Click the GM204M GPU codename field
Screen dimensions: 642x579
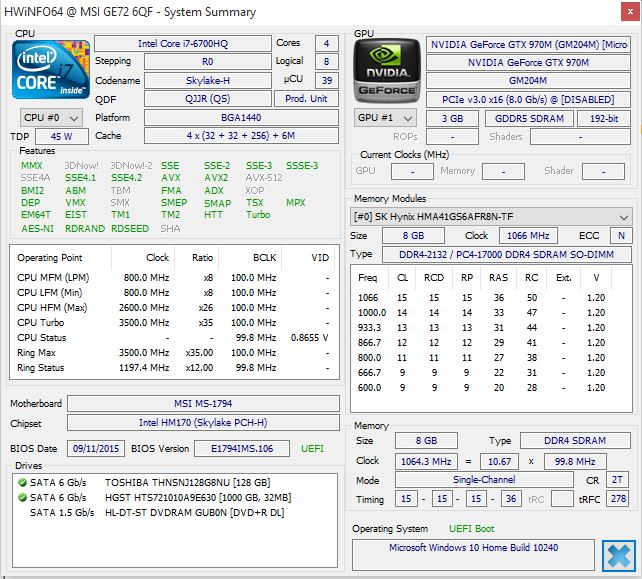tap(528, 80)
